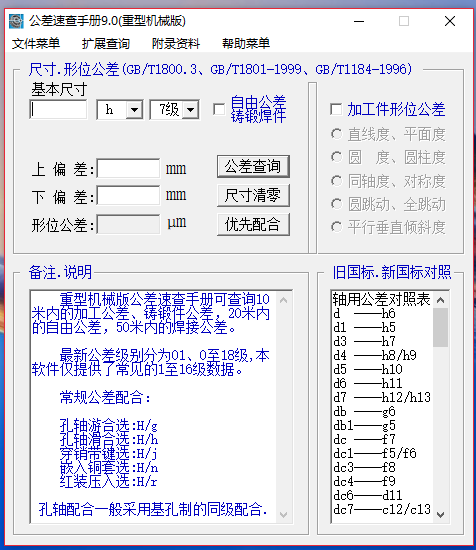This screenshot has height=550, width=476.
Task: Click the 轴用公差对照表 header line
Action: point(381,299)
